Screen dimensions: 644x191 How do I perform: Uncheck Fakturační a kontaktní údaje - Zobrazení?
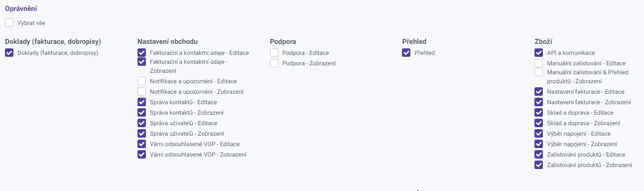[142, 62]
